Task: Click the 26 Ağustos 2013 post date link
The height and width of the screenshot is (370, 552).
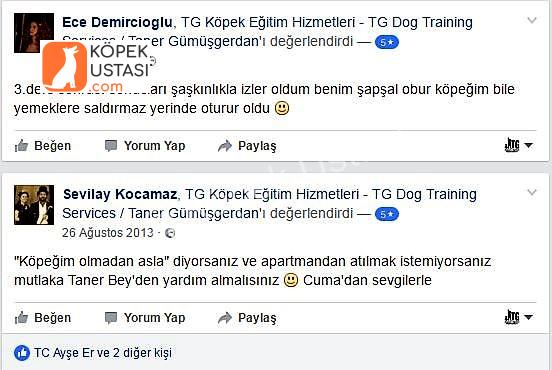Action: pos(108,233)
